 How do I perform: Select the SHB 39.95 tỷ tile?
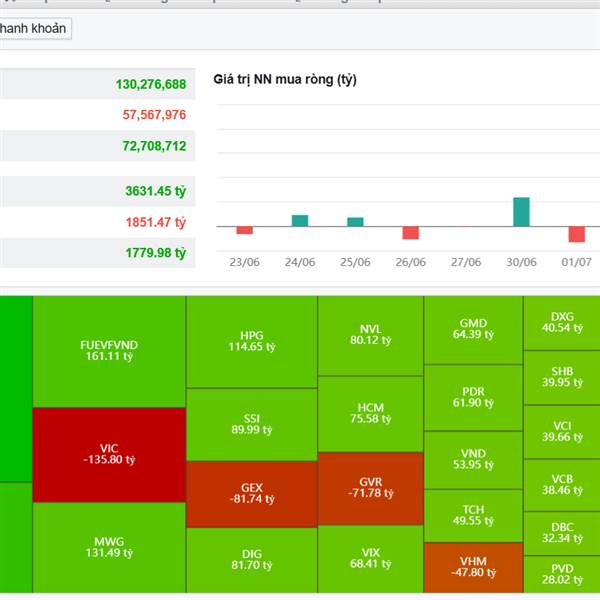562,378
